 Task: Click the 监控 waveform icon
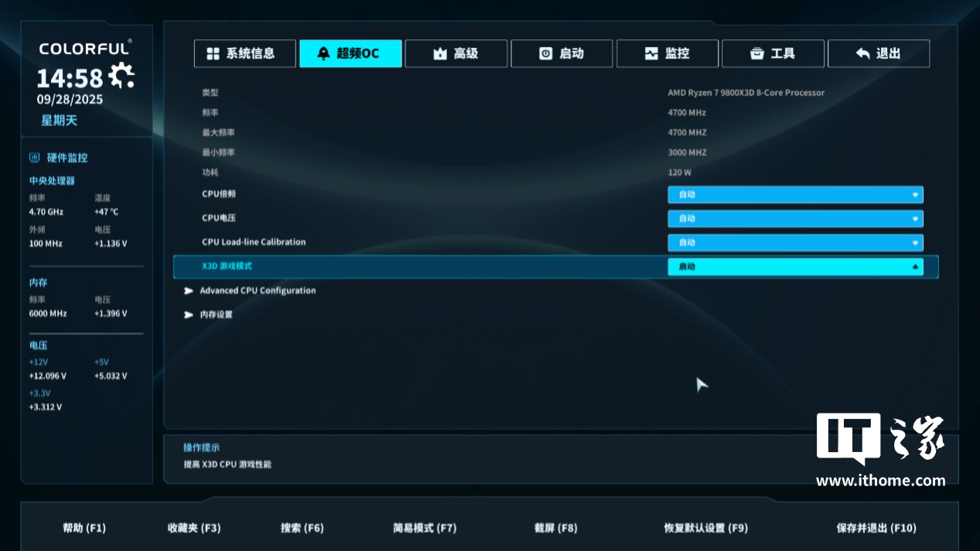651,53
